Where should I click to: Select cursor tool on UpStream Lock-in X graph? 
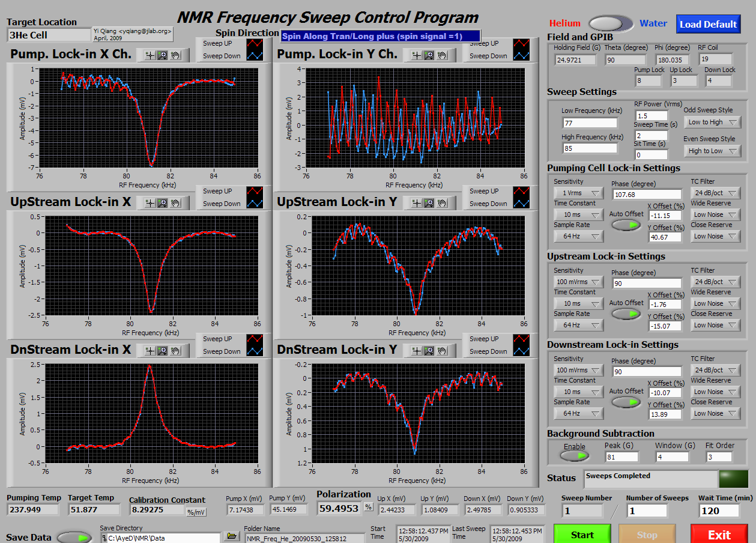(149, 203)
